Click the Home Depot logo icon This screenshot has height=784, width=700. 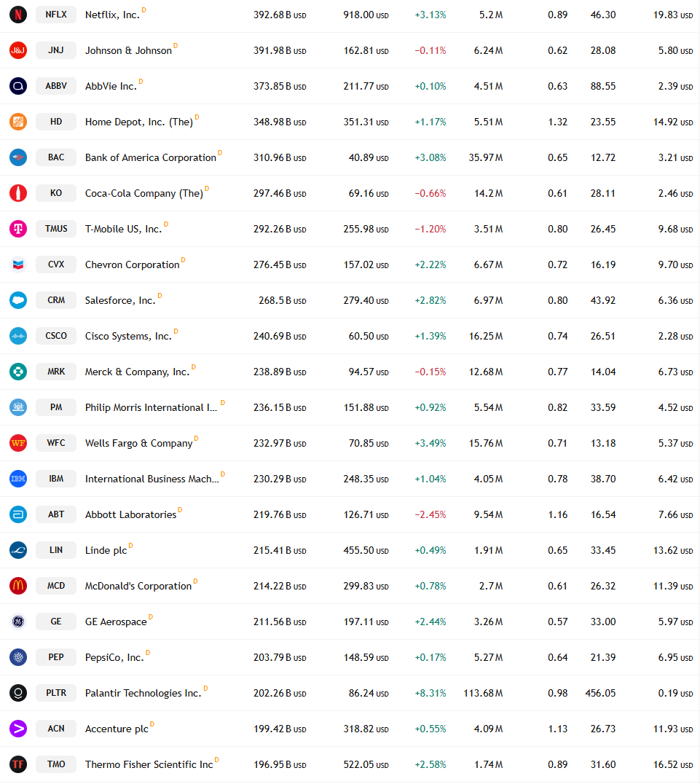(x=18, y=122)
